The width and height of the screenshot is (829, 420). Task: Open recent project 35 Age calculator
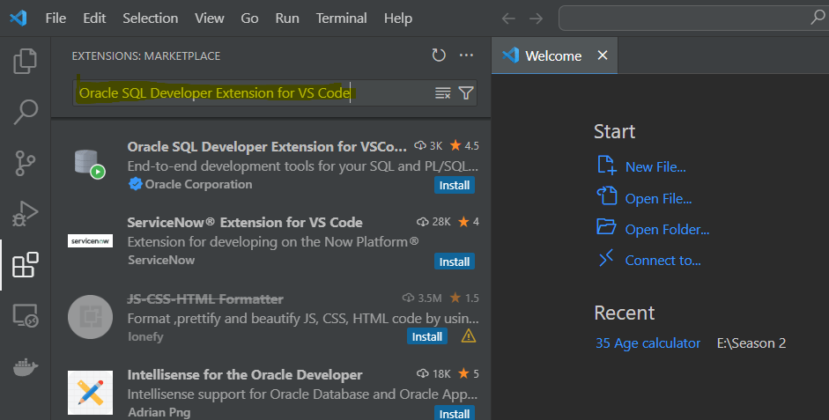click(647, 343)
